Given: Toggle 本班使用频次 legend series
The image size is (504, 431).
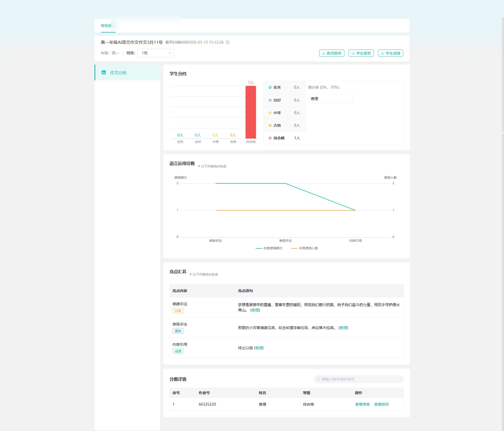Looking at the screenshot, I should coord(269,248).
